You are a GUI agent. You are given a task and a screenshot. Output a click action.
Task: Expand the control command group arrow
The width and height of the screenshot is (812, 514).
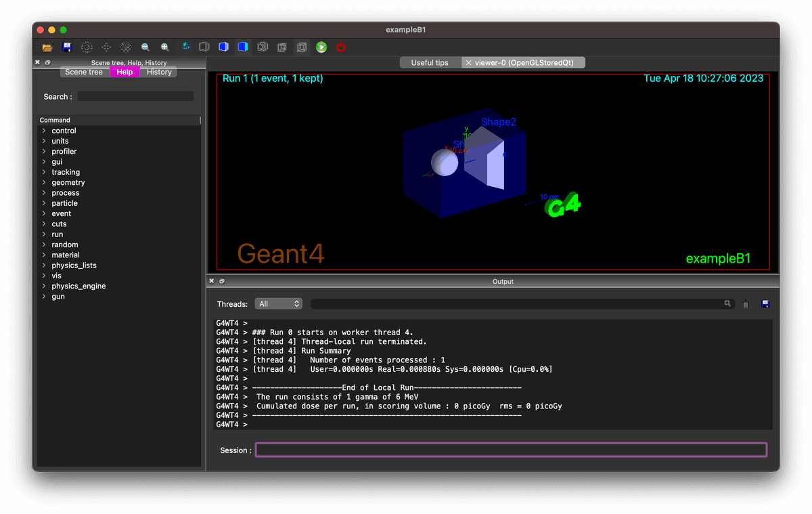click(x=44, y=131)
